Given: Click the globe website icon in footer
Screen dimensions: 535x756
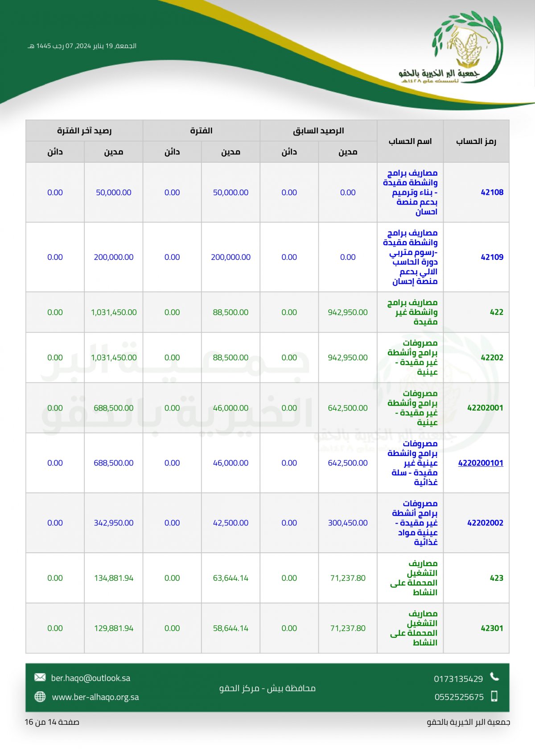Looking at the screenshot, I should 40,697.
